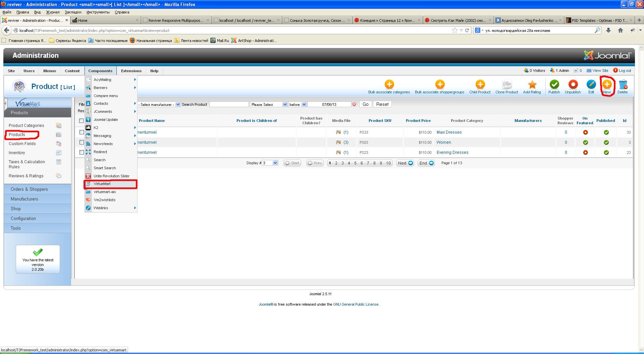This screenshot has height=354, width=644.
Task: Open the Content menu
Action: click(72, 71)
